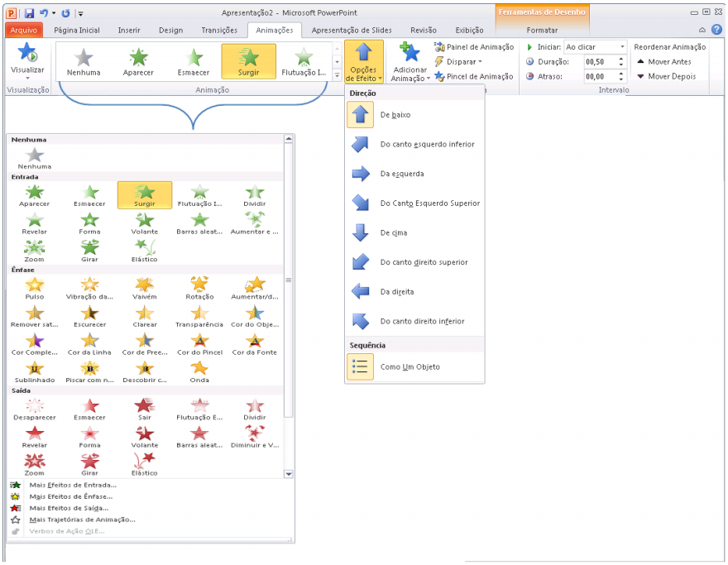The image size is (728, 565).
Task: Switch to the Transições tab
Action: point(219,30)
